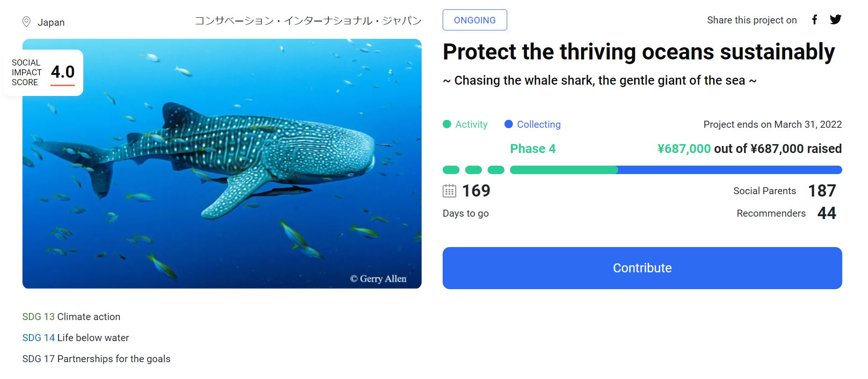This screenshot has height=379, width=868.
Task: Click the Social Parents count 187
Action: [x=822, y=191]
